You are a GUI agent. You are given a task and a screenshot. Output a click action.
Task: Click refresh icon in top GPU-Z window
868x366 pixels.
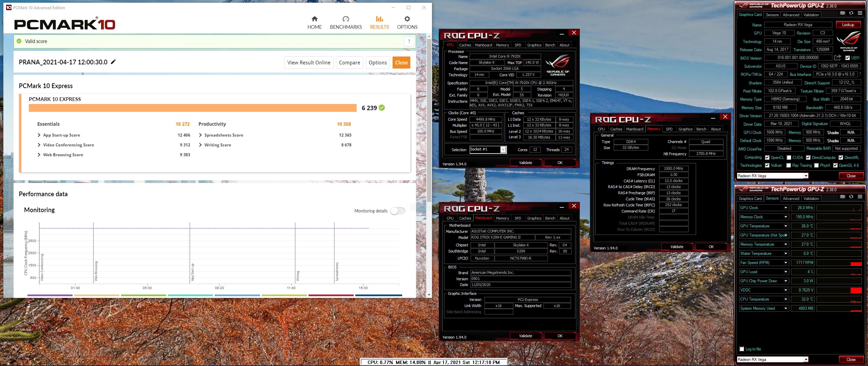point(851,13)
